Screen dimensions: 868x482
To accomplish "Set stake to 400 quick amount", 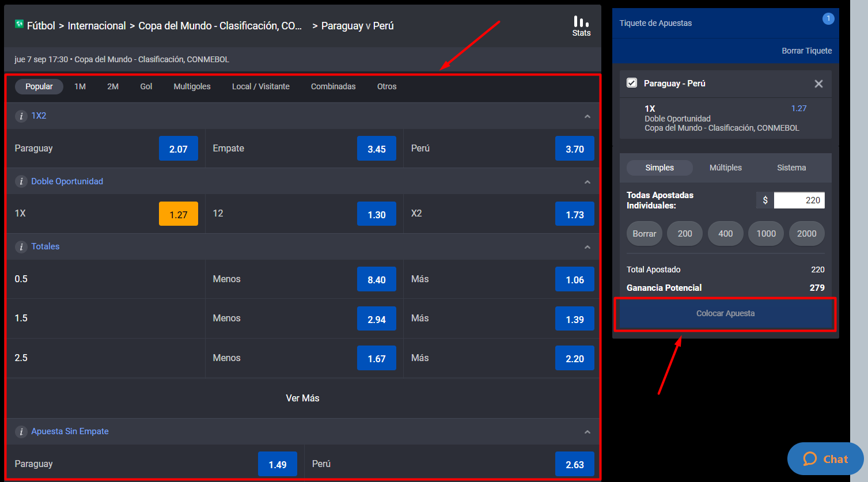I will pos(726,233).
